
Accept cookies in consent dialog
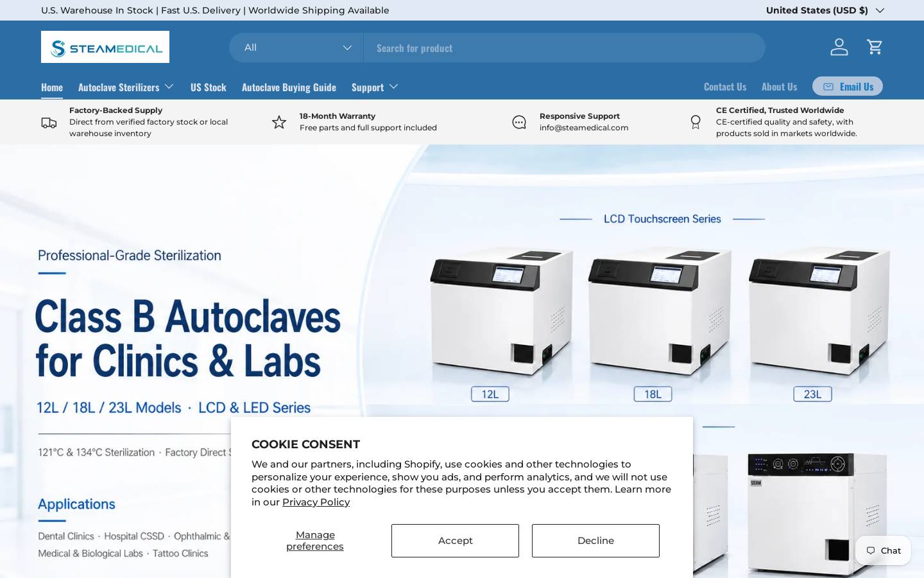click(455, 541)
